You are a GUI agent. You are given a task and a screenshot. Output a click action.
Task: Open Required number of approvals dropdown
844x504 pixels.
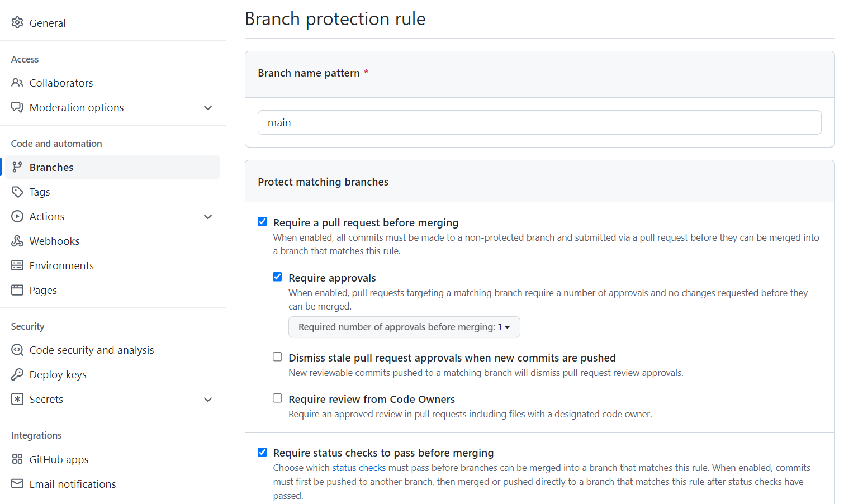(404, 327)
